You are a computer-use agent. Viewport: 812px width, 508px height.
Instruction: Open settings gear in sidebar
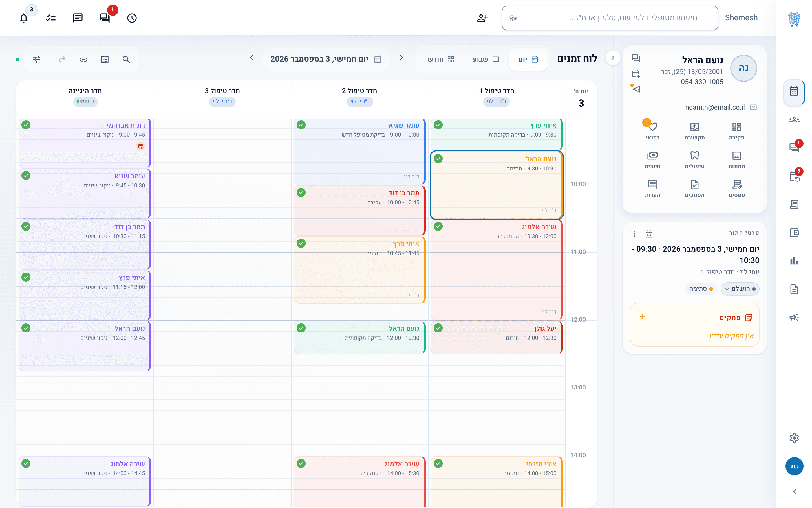(x=794, y=438)
